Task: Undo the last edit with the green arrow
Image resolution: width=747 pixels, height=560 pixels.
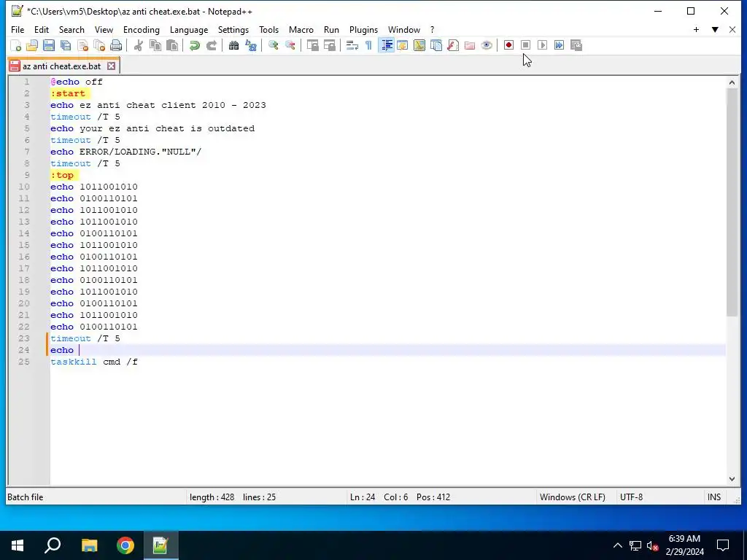Action: click(194, 45)
